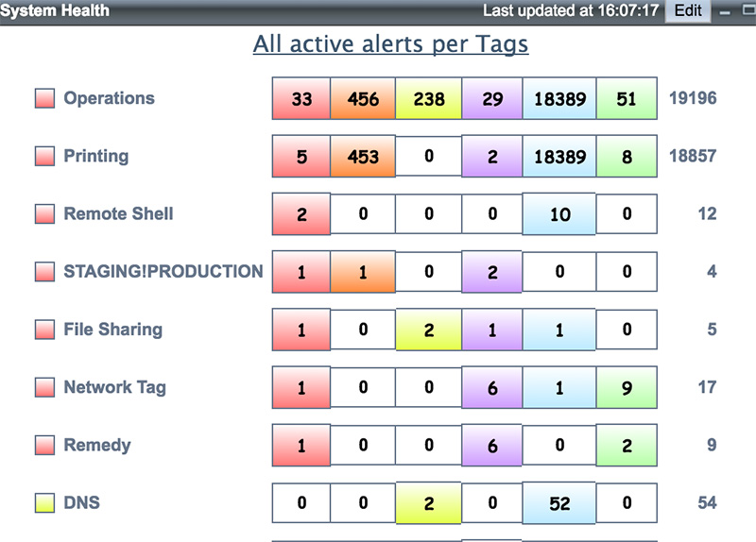Click the blue 1 cell in Network Tag row
The width and height of the screenshot is (756, 542).
click(559, 387)
